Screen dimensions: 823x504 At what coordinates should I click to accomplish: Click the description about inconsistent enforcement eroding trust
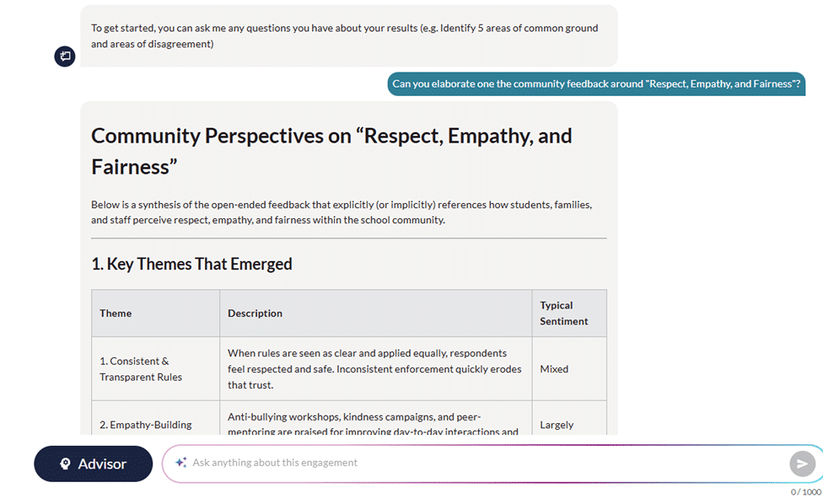pos(374,369)
